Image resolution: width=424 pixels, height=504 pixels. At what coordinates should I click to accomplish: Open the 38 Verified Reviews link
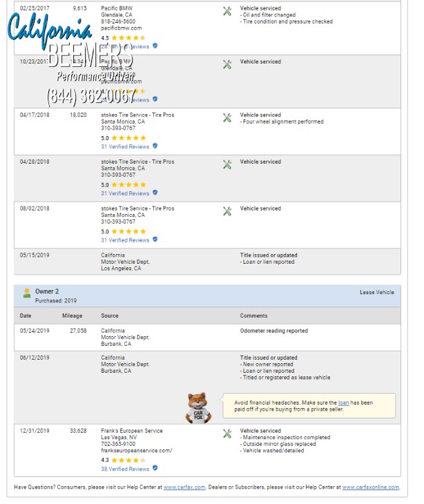[125, 469]
